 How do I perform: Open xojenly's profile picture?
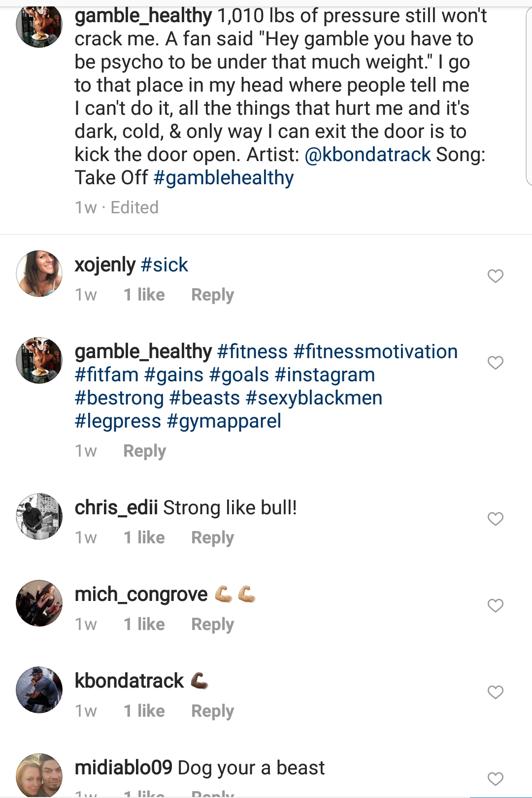point(39,273)
